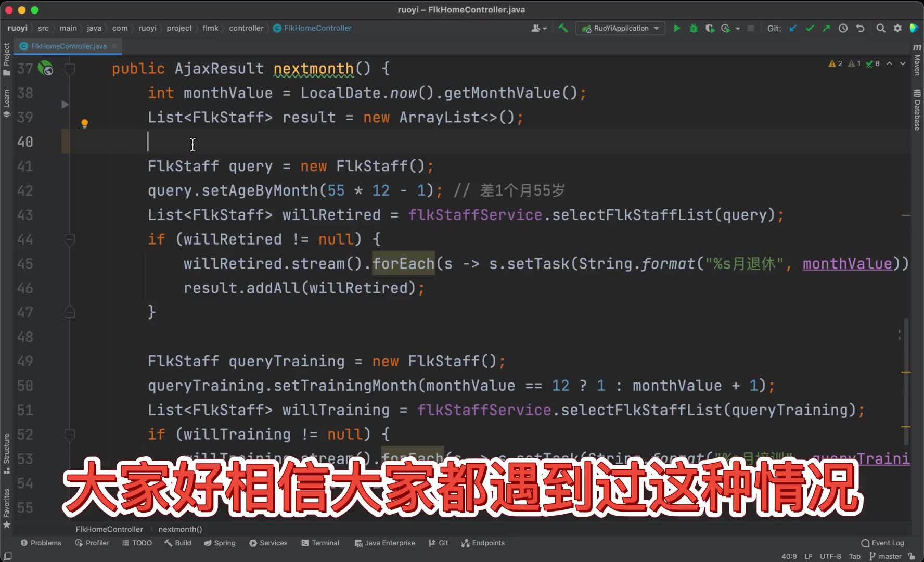Open the Profiler tool window
Screen dimensions: 924x562
(x=92, y=543)
